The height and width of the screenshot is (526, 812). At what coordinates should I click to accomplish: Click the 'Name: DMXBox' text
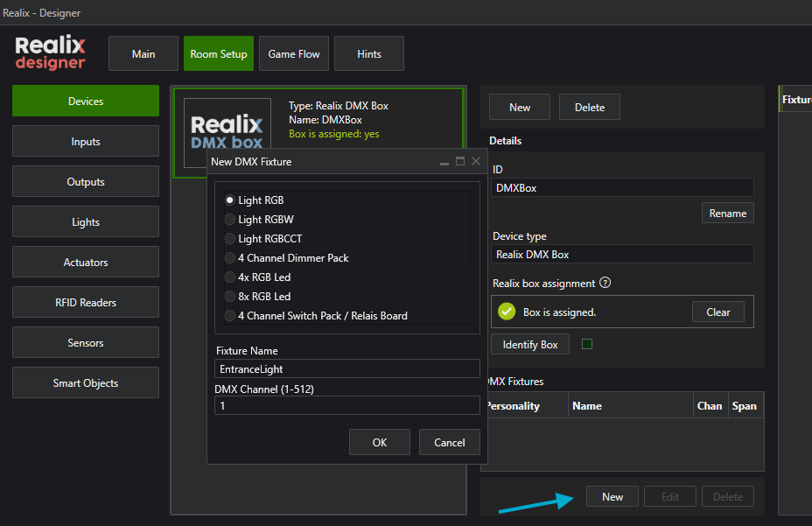[325, 120]
